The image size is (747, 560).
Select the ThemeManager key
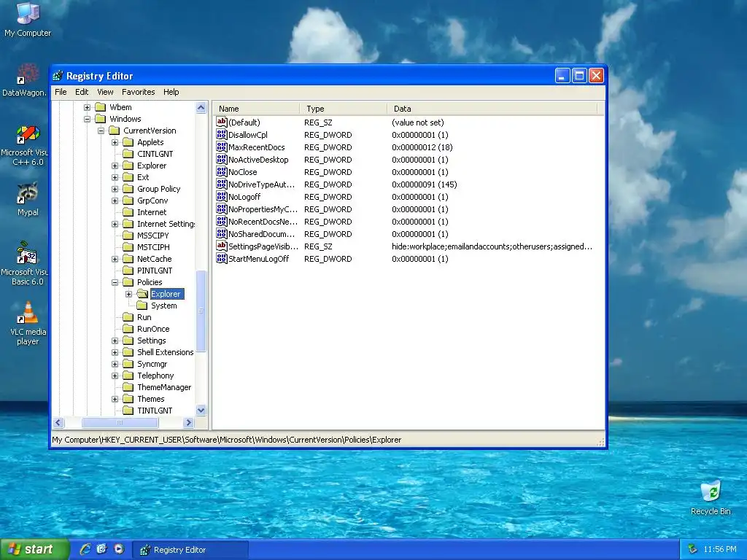pos(164,387)
